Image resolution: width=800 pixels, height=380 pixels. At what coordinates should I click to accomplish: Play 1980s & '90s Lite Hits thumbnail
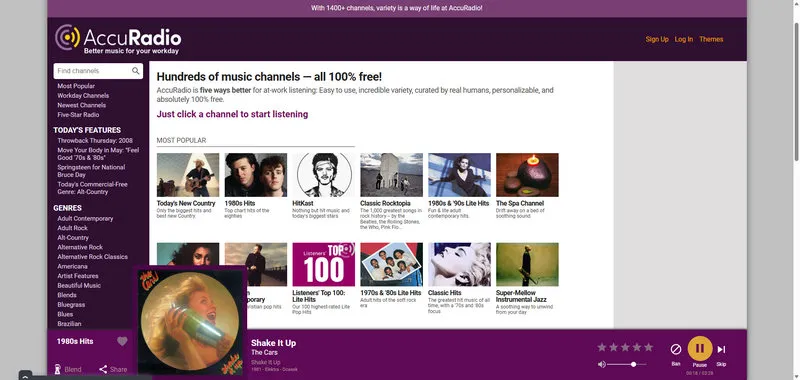tap(459, 175)
